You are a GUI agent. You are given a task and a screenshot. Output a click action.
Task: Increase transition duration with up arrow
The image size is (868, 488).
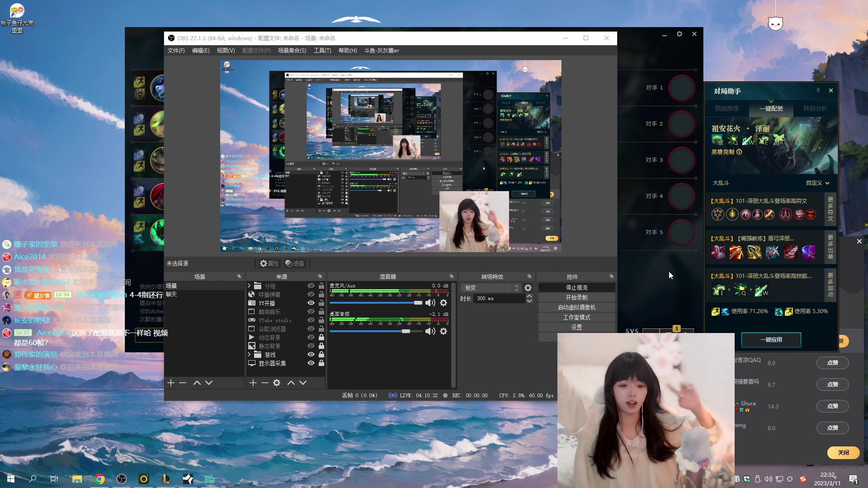tap(529, 296)
